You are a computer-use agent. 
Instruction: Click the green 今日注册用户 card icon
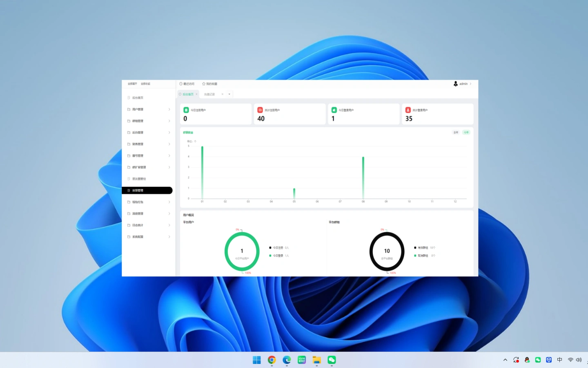point(186,110)
